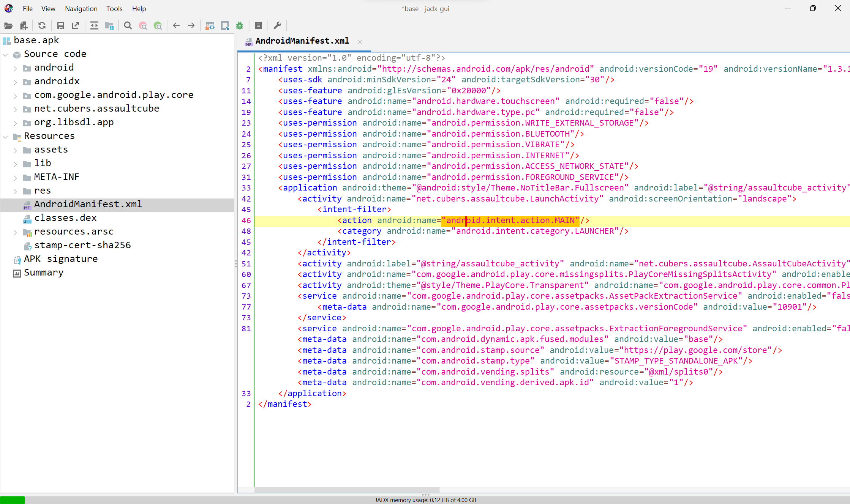Click the splitter handle between tree and editor

click(236, 264)
